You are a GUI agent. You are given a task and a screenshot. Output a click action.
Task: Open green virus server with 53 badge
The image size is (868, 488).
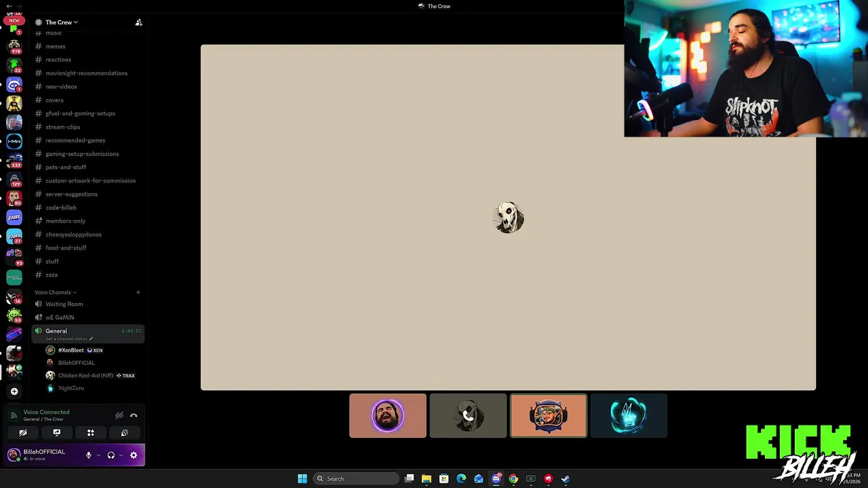pos(14,315)
